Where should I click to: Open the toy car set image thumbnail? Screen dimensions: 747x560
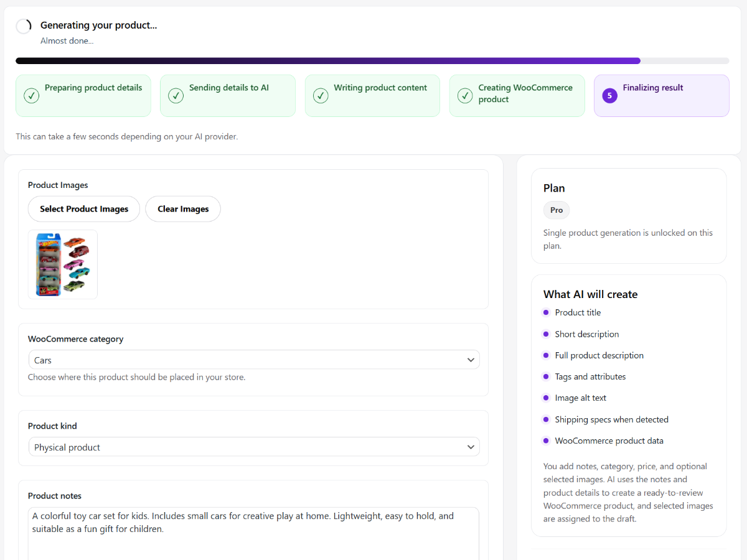(x=63, y=264)
